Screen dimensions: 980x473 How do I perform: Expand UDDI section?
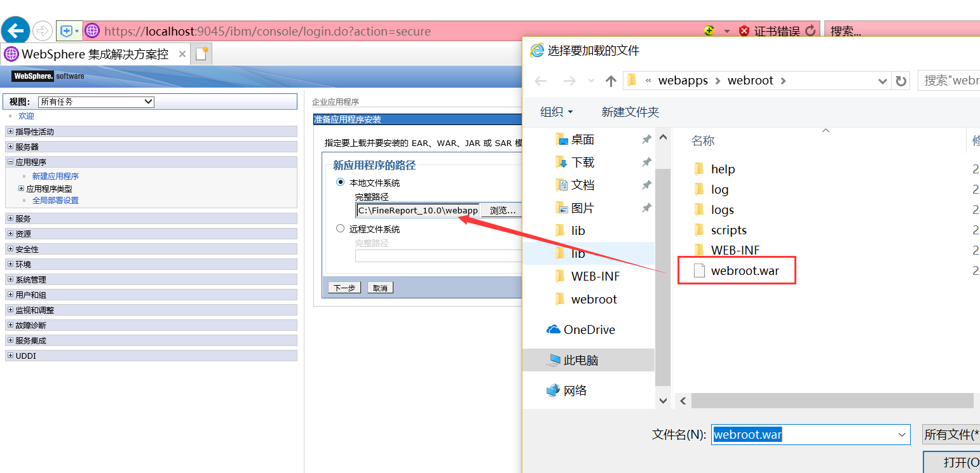(10, 356)
